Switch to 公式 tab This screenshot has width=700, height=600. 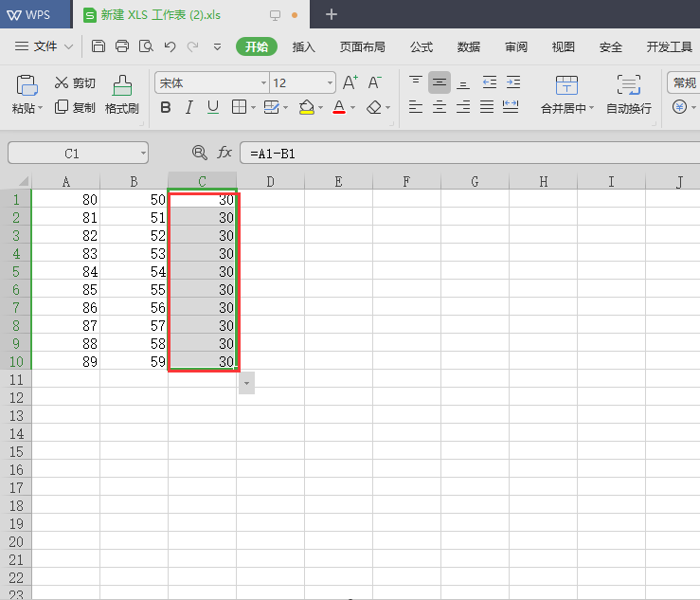(x=422, y=46)
